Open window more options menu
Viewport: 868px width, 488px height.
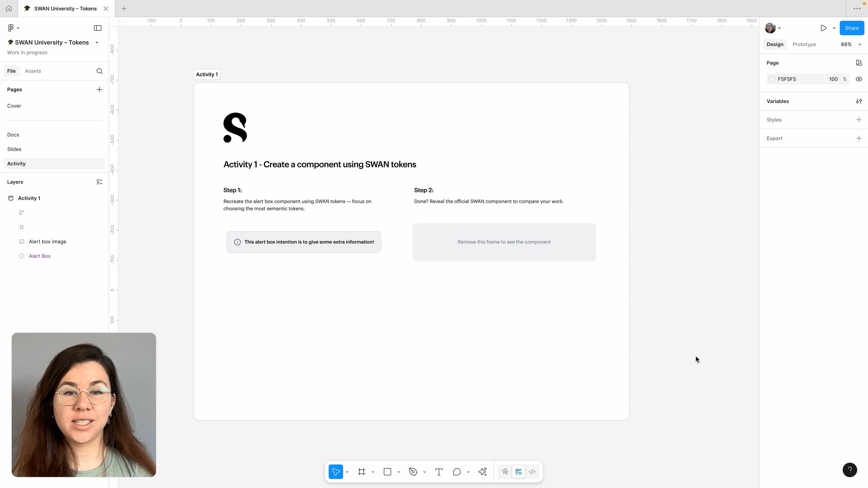pyautogui.click(x=857, y=8)
